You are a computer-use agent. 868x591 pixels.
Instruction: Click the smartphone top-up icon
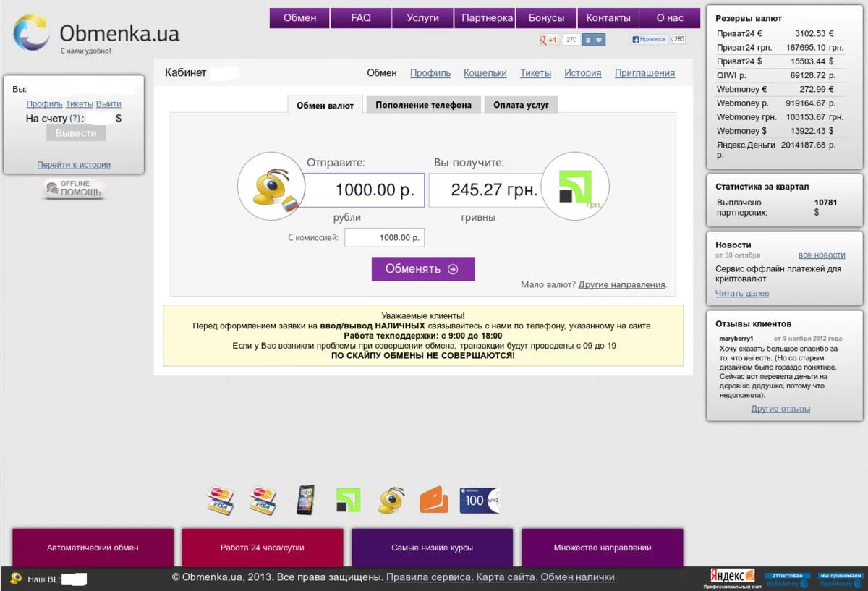[x=306, y=500]
